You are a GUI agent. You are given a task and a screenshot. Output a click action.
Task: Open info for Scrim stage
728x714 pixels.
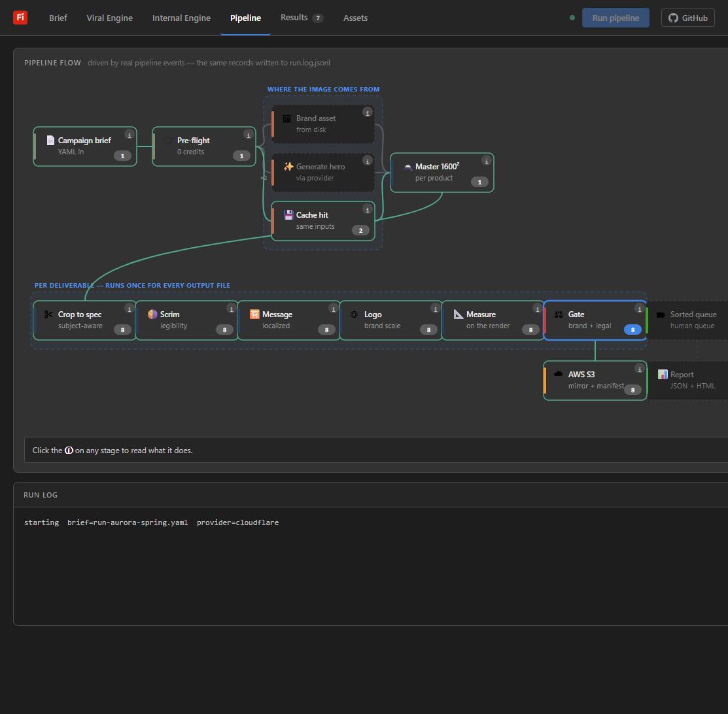[x=231, y=309]
